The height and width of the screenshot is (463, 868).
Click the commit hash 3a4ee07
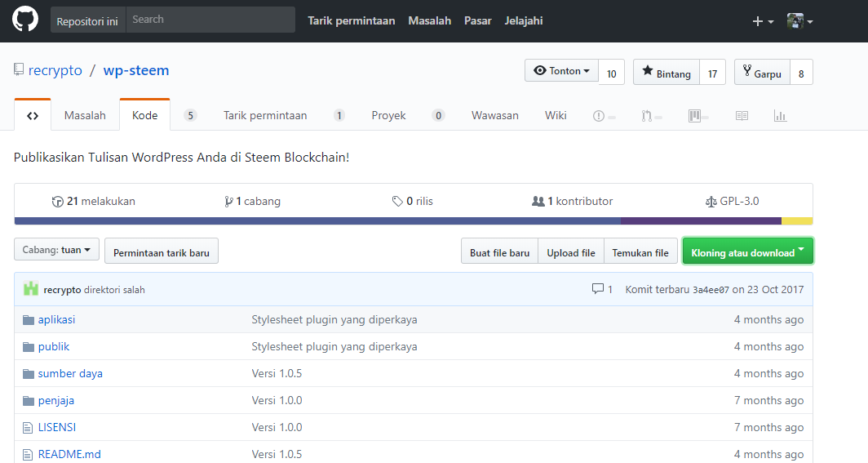click(x=711, y=290)
